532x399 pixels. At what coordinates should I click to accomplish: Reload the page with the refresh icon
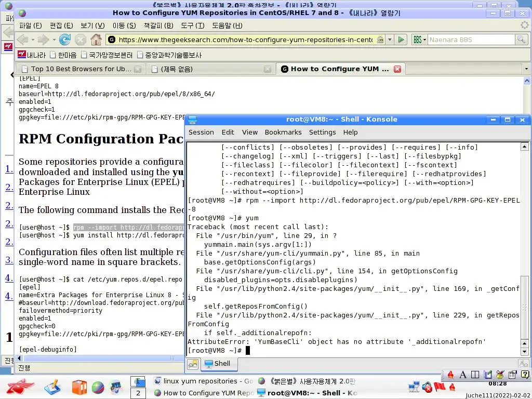click(64, 39)
